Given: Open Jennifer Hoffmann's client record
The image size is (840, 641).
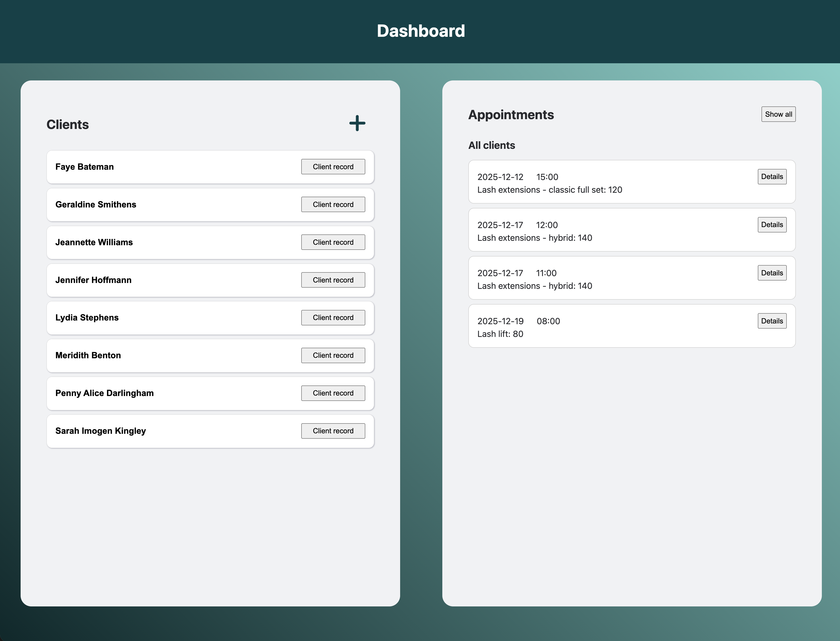Looking at the screenshot, I should point(333,280).
